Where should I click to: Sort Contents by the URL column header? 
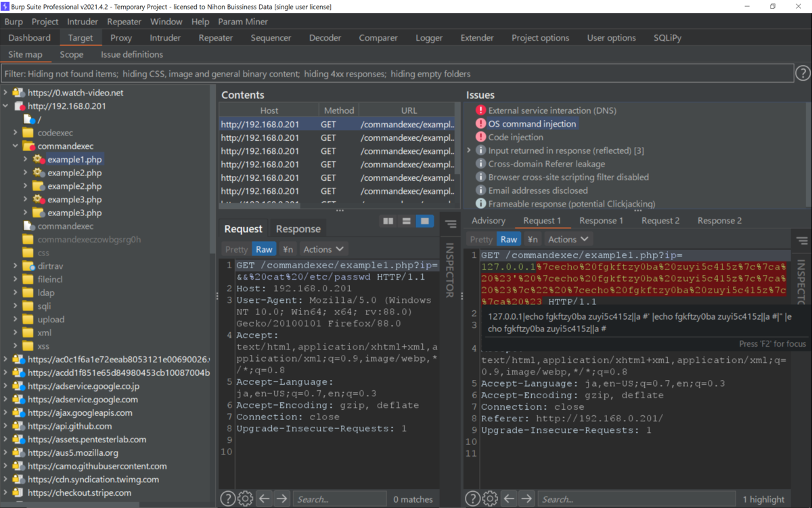click(409, 110)
